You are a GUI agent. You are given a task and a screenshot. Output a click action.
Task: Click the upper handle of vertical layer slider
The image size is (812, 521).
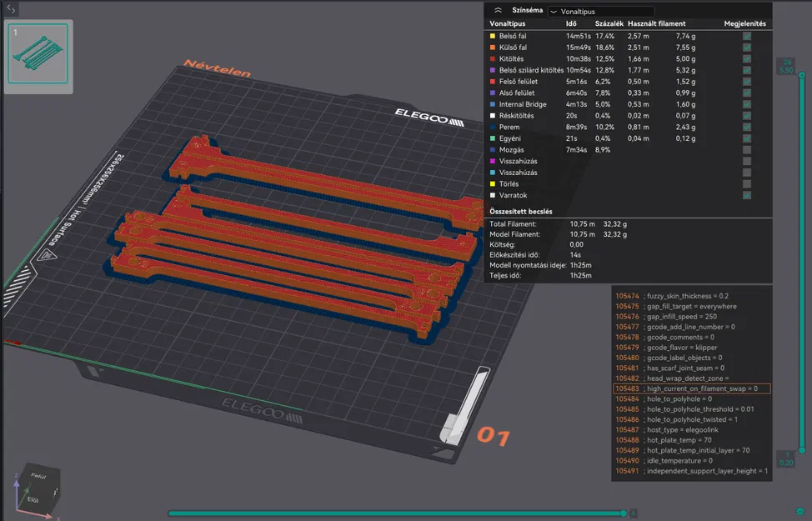coord(802,75)
